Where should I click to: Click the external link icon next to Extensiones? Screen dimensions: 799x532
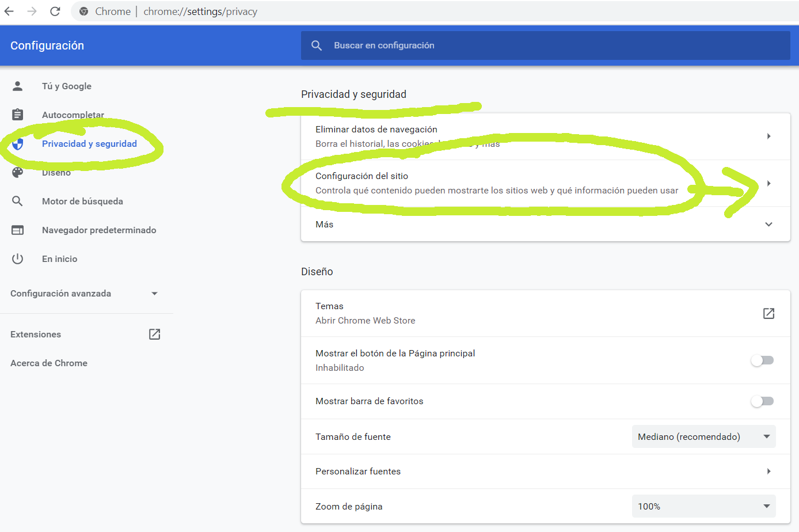pyautogui.click(x=155, y=334)
